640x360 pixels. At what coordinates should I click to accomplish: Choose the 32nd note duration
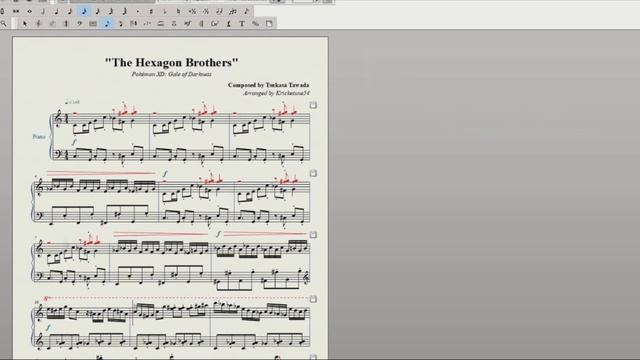pos(98,11)
